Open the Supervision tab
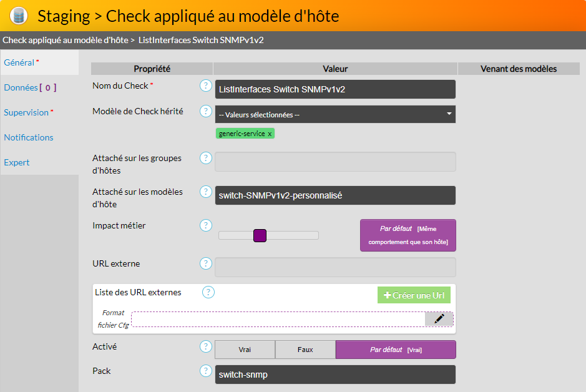Image resolution: width=586 pixels, height=392 pixels. point(29,112)
